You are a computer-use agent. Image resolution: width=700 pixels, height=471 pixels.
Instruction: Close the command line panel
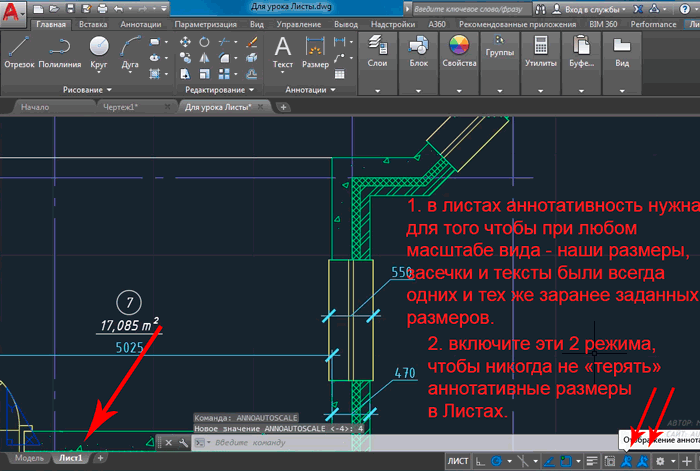pyautogui.click(x=168, y=443)
